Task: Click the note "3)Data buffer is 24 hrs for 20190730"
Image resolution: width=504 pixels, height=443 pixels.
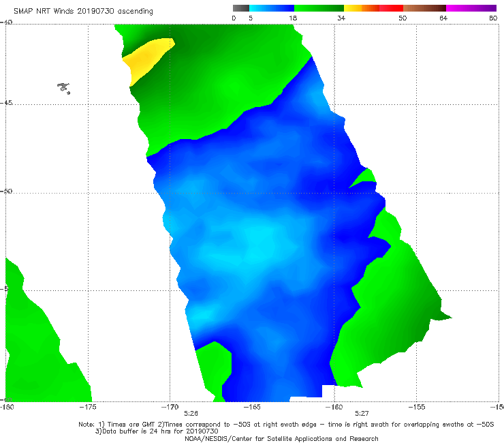Action: [x=157, y=431]
